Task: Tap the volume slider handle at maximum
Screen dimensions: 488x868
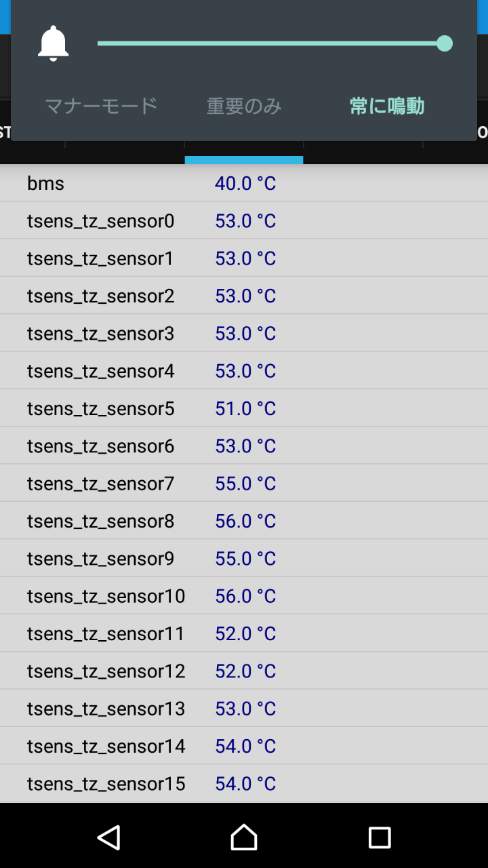Action: pyautogui.click(x=445, y=43)
